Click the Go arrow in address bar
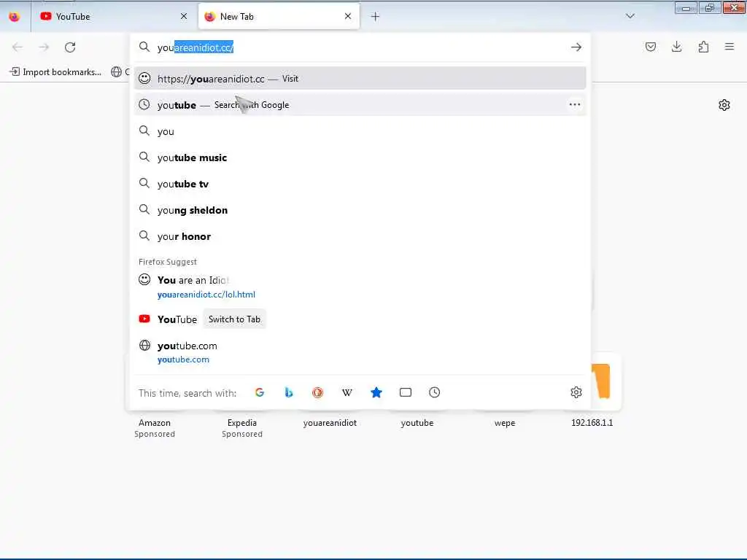The height and width of the screenshot is (560, 747). pos(576,47)
